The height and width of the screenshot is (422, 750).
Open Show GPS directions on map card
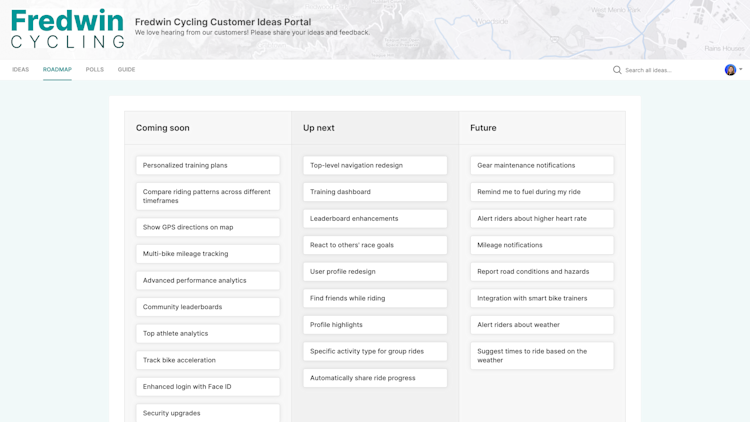(208, 227)
